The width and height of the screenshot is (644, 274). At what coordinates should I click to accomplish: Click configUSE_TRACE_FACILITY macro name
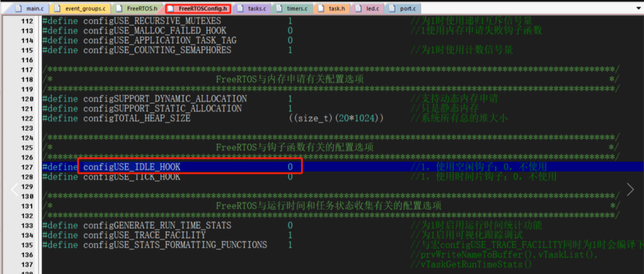pos(144,235)
